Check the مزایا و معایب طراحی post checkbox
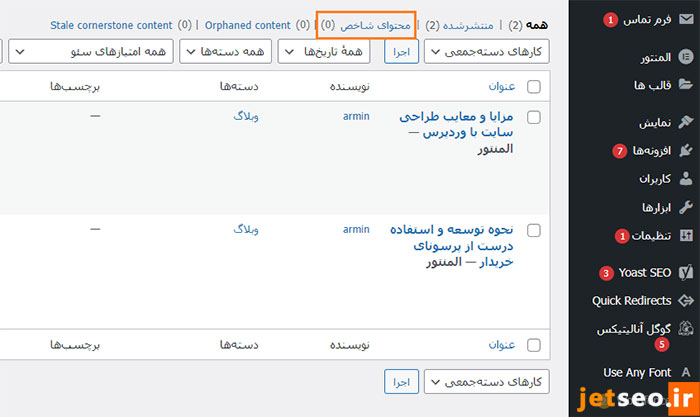Viewport: 700px width, 417px height. click(x=533, y=117)
